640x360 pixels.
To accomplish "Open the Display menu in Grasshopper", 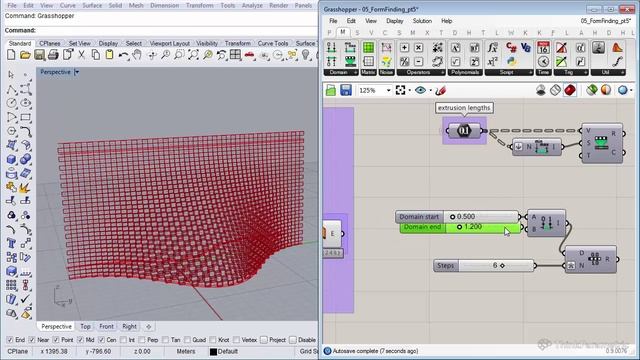I will [x=394, y=21].
